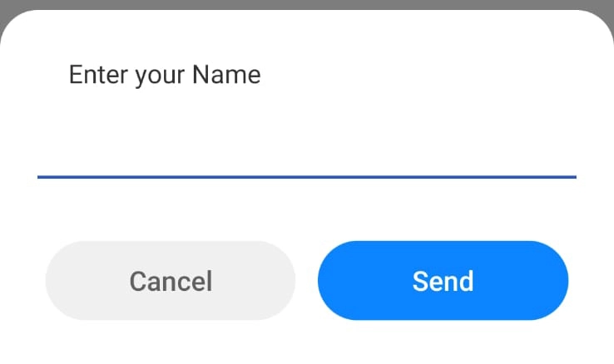Dismiss the dialog using Cancel
The image size is (614, 364).
coord(171,281)
